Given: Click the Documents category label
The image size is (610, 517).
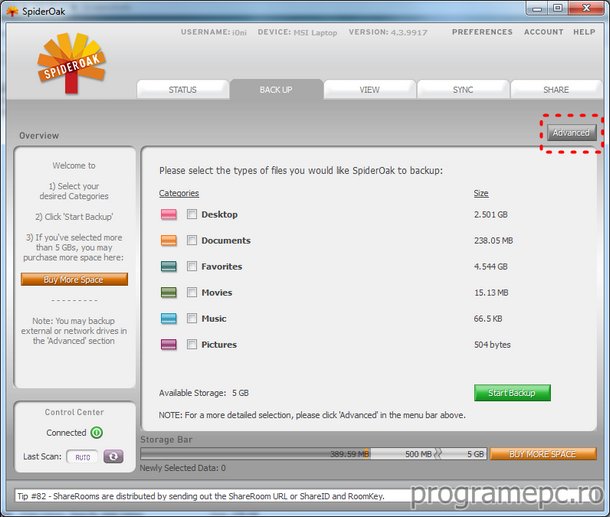Looking at the screenshot, I should click(x=226, y=241).
